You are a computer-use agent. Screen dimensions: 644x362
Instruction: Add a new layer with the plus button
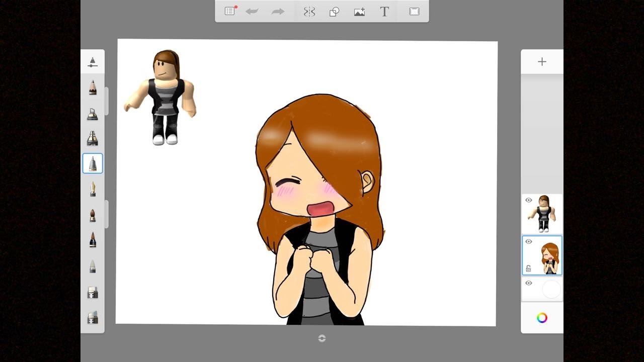point(542,62)
